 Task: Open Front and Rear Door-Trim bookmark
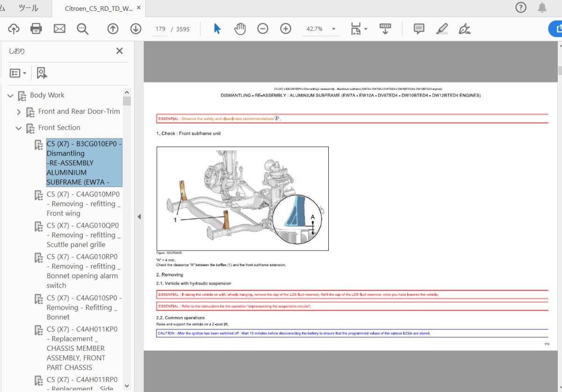[x=79, y=111]
